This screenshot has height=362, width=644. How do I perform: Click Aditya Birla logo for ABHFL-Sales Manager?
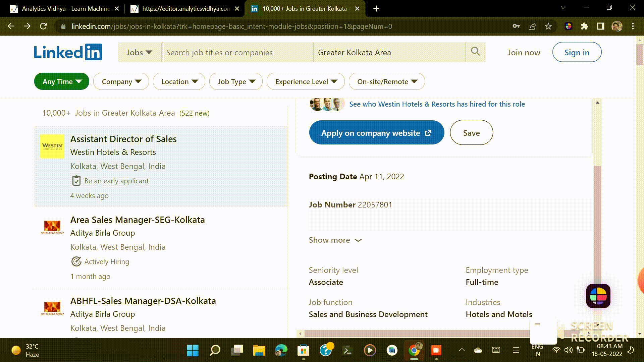(x=52, y=308)
